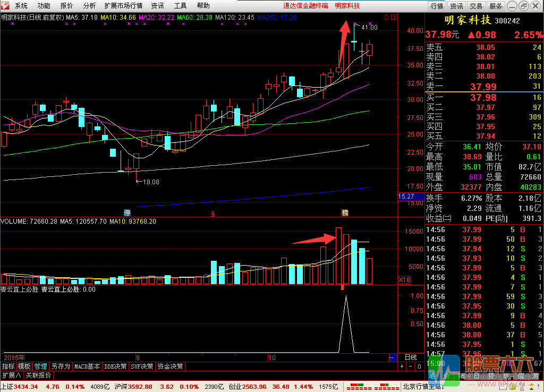Click the MA120: 23.45 label

pos(234,18)
